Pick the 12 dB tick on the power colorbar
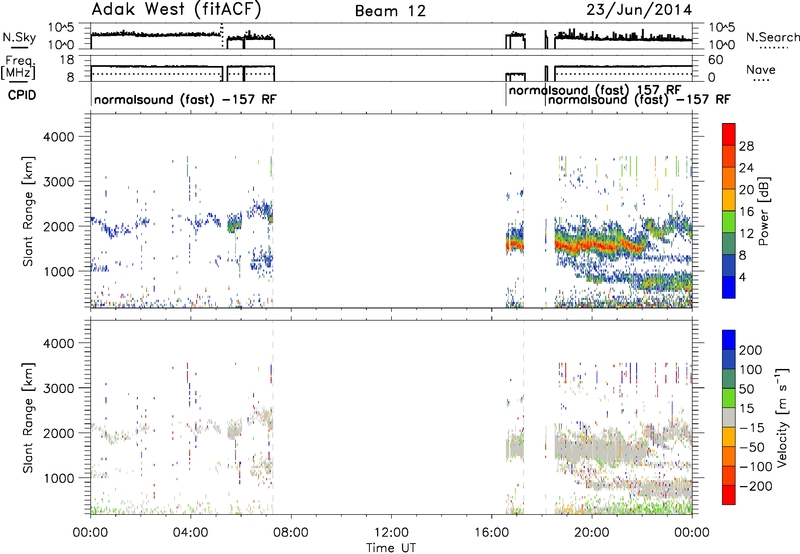The image size is (800, 554). pos(746,234)
